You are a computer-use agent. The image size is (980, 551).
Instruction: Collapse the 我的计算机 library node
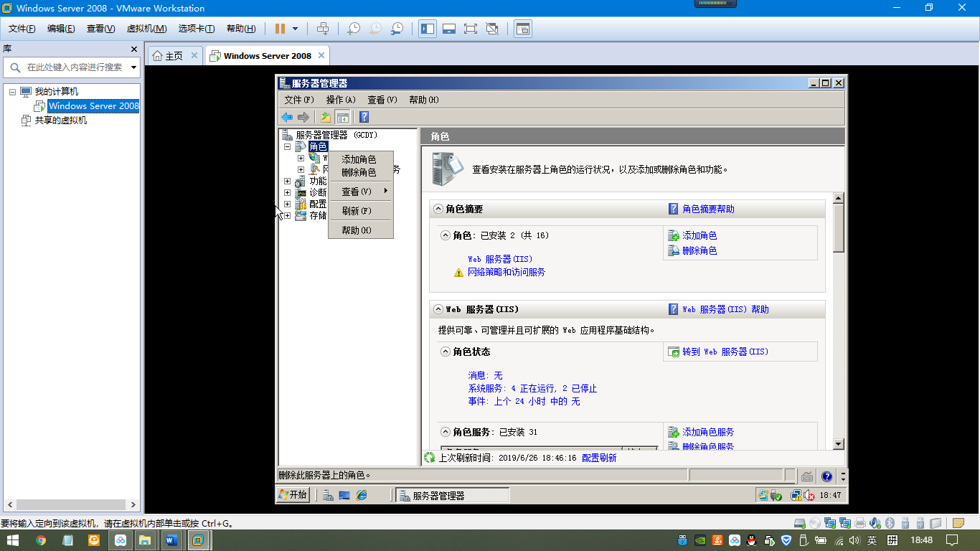click(x=12, y=92)
